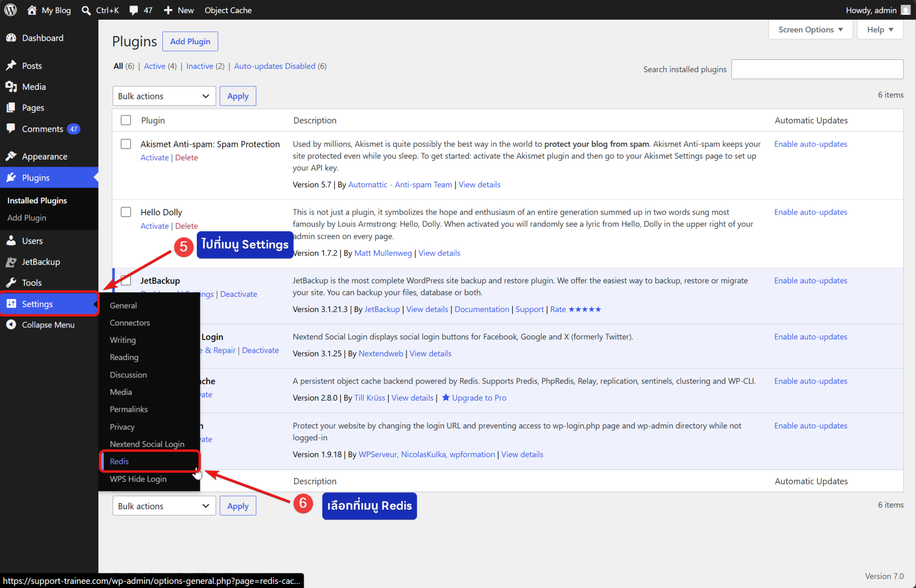Screen dimensions: 916x588
Task: Click the 47 comments count badge
Action: click(73, 129)
